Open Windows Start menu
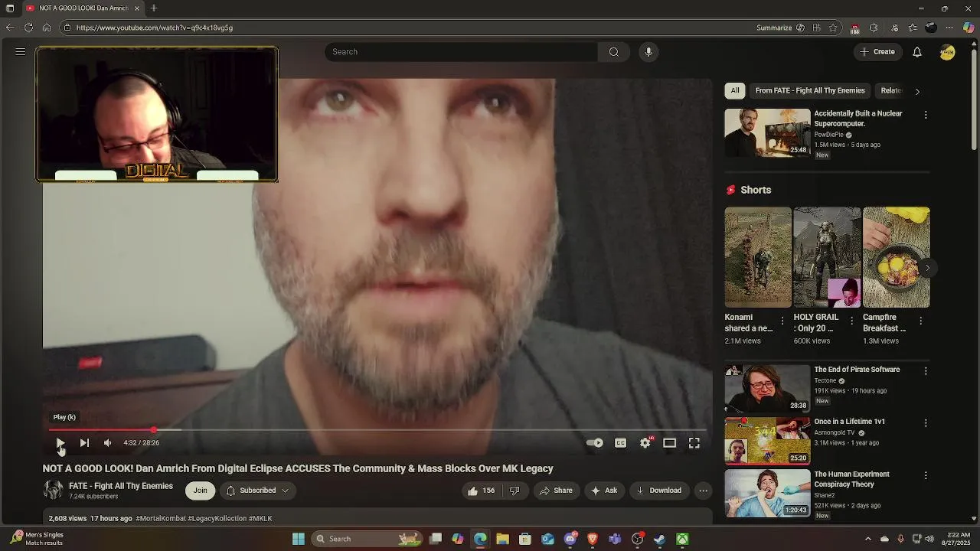 tap(299, 539)
